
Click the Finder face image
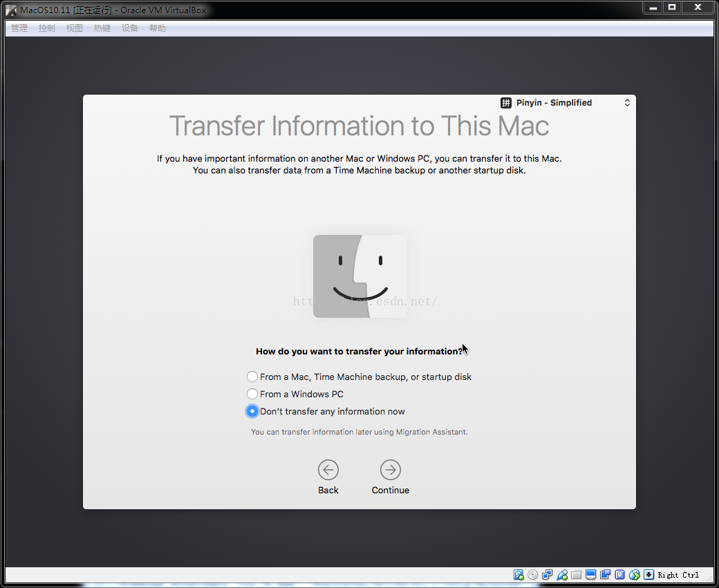pos(360,276)
